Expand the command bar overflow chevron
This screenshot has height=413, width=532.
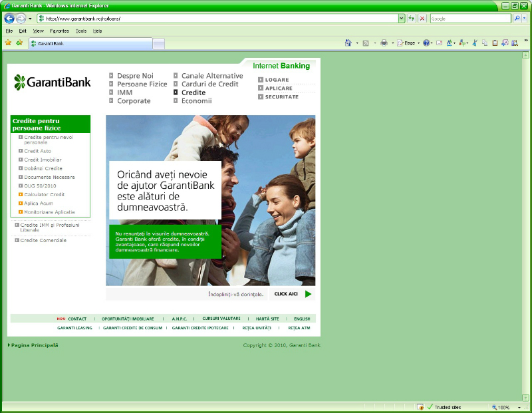(526, 41)
